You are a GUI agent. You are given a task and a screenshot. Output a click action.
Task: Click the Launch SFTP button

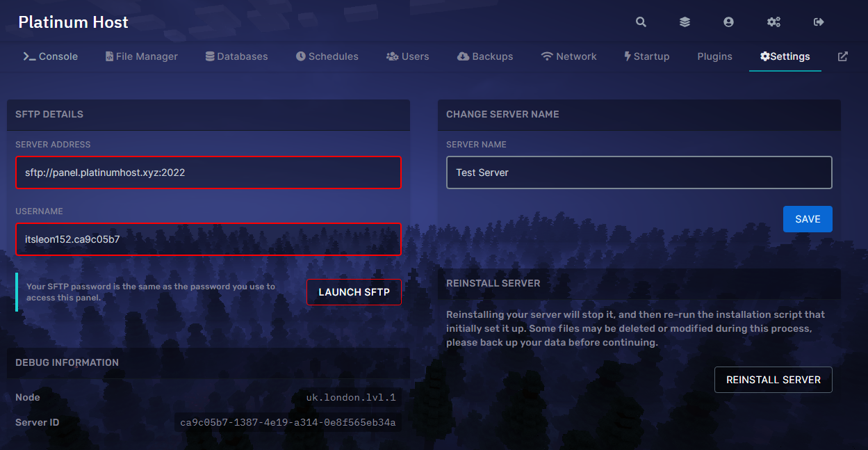354,292
